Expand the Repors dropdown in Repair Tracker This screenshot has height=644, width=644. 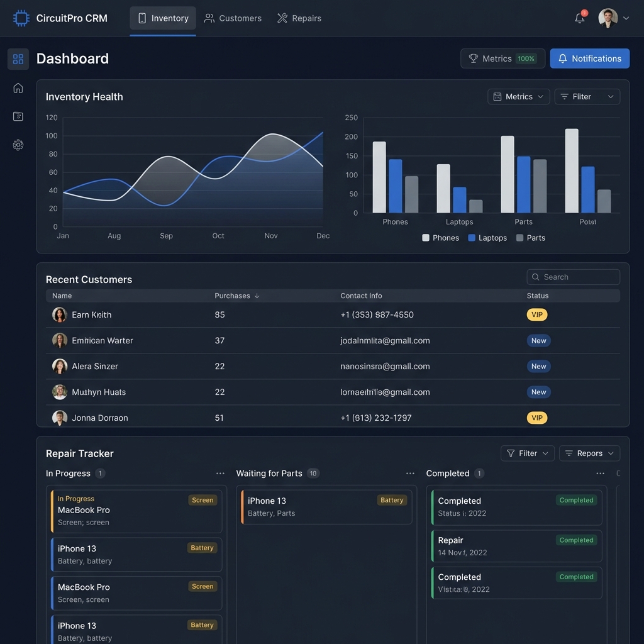[x=589, y=453]
